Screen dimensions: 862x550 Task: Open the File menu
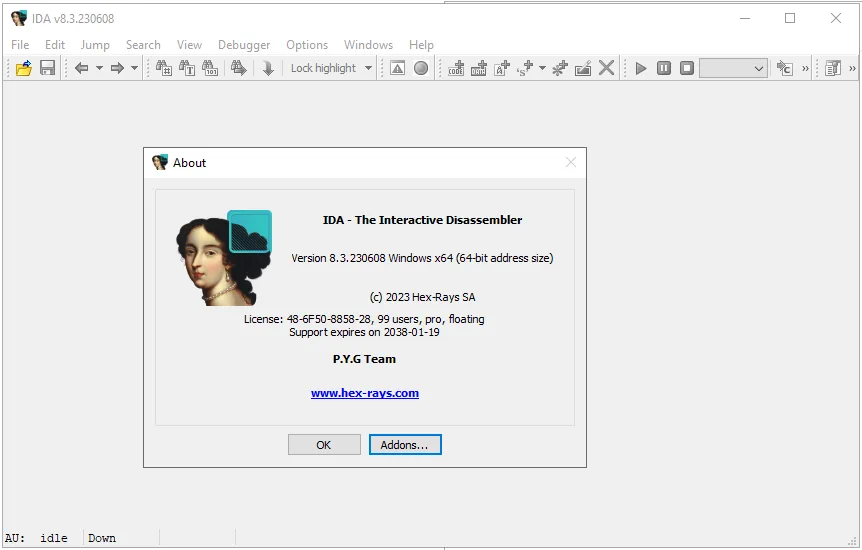pyautogui.click(x=20, y=45)
